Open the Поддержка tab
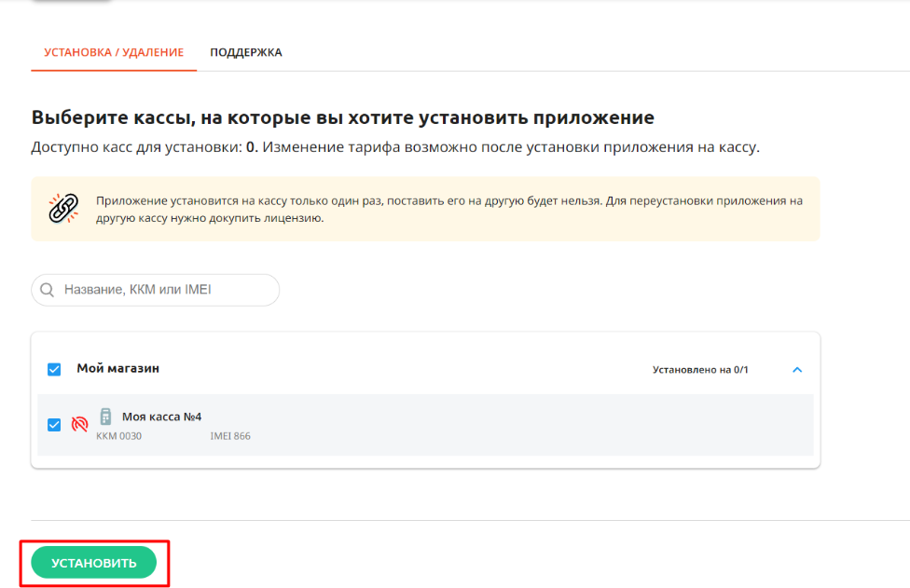The width and height of the screenshot is (910, 588). point(245,52)
